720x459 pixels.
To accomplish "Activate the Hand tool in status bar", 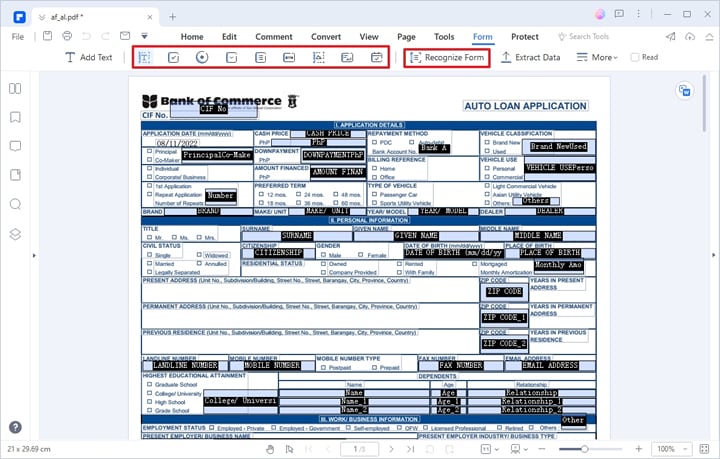I will click(x=270, y=449).
